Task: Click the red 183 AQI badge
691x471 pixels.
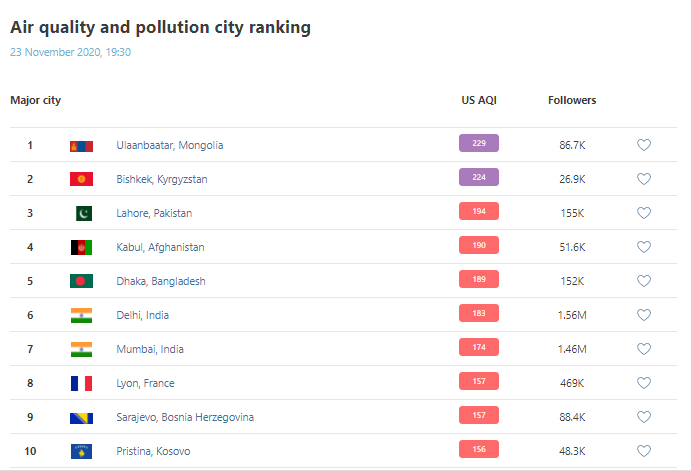Action: (x=479, y=314)
